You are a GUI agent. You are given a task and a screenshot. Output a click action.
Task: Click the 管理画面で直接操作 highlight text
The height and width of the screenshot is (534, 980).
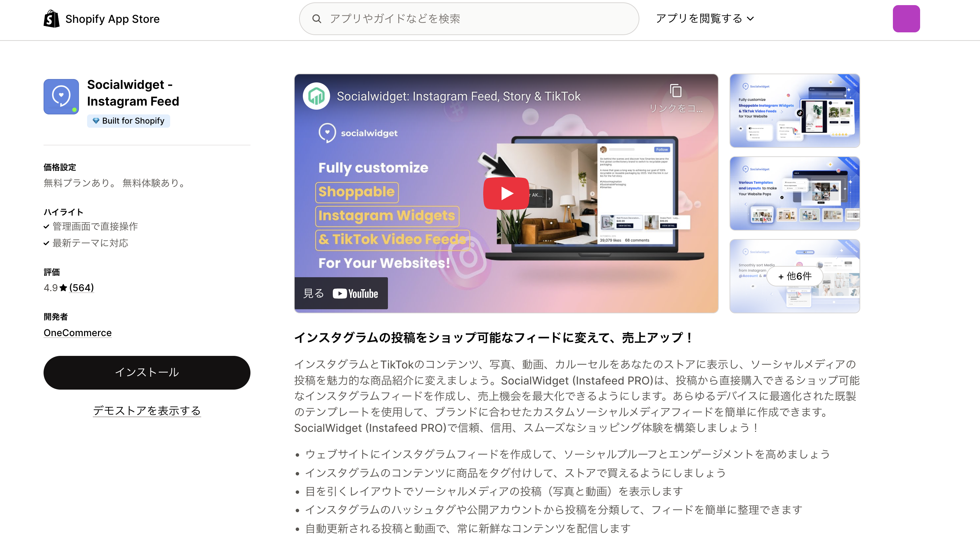pos(95,226)
